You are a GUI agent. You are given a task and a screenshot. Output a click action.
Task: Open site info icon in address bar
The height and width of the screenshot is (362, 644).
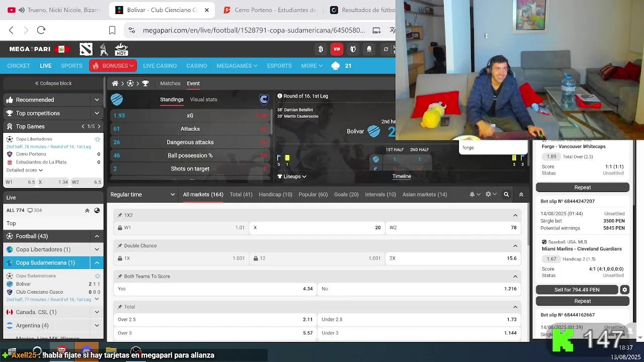coord(132,30)
